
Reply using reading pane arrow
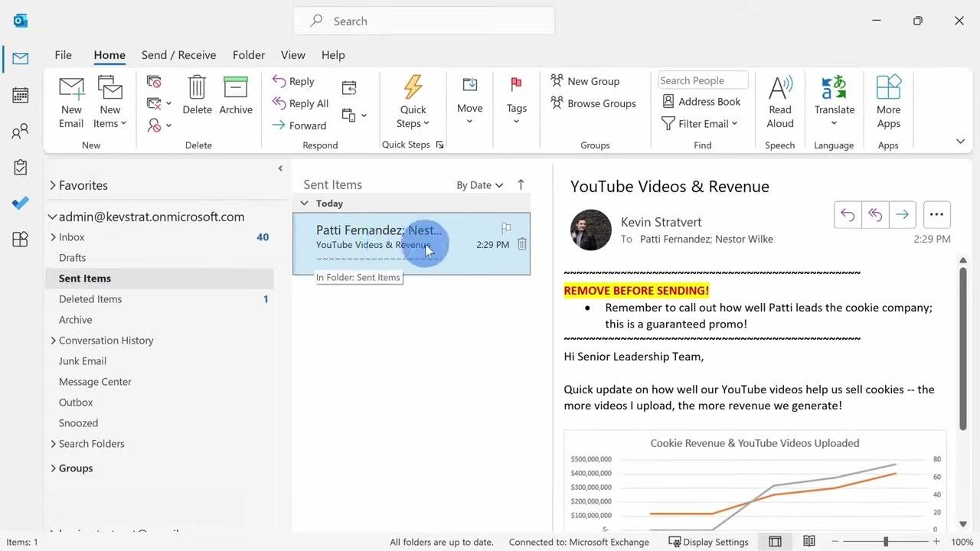[x=848, y=215]
